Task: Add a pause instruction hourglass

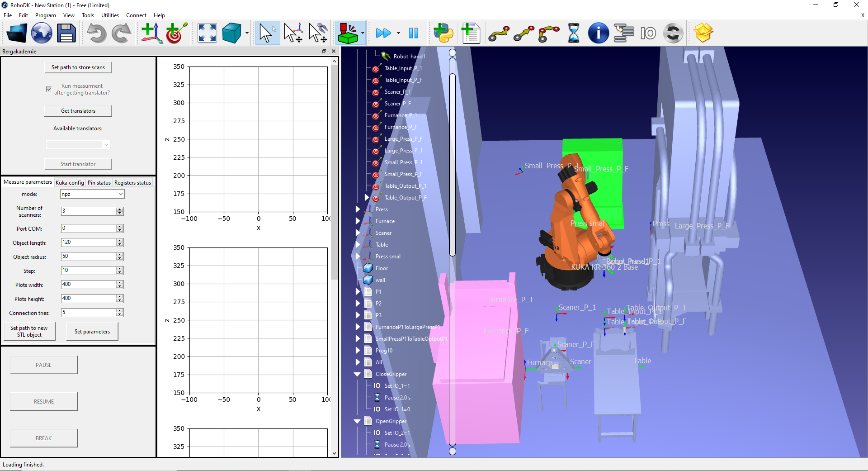Action: (x=573, y=33)
